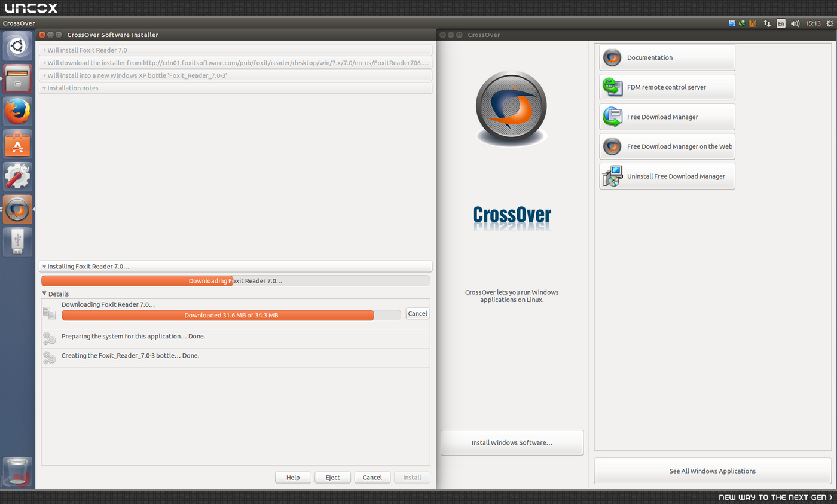Image resolution: width=837 pixels, height=504 pixels.
Task: Click the 15:13 clock in the top panel
Action: 812,23
